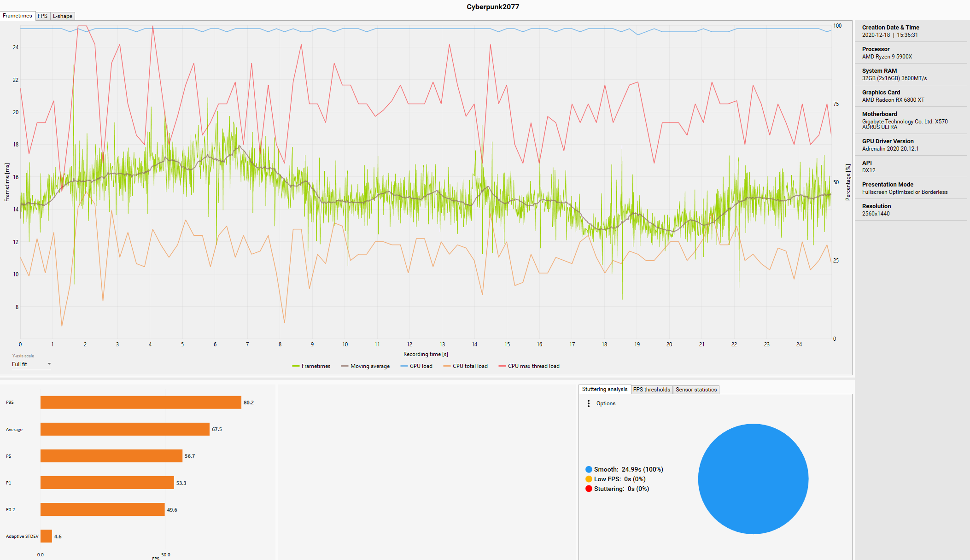Image resolution: width=970 pixels, height=560 pixels.
Task: Switch to FPS thresholds tab
Action: (x=651, y=390)
